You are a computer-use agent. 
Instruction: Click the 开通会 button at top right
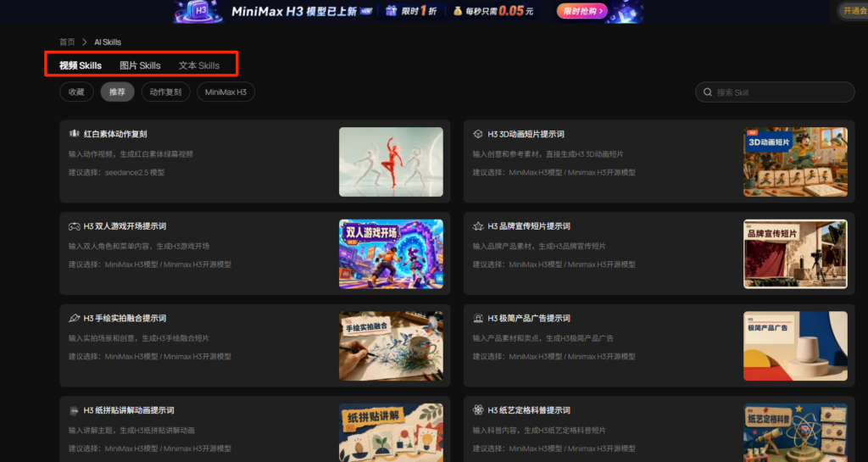point(853,11)
